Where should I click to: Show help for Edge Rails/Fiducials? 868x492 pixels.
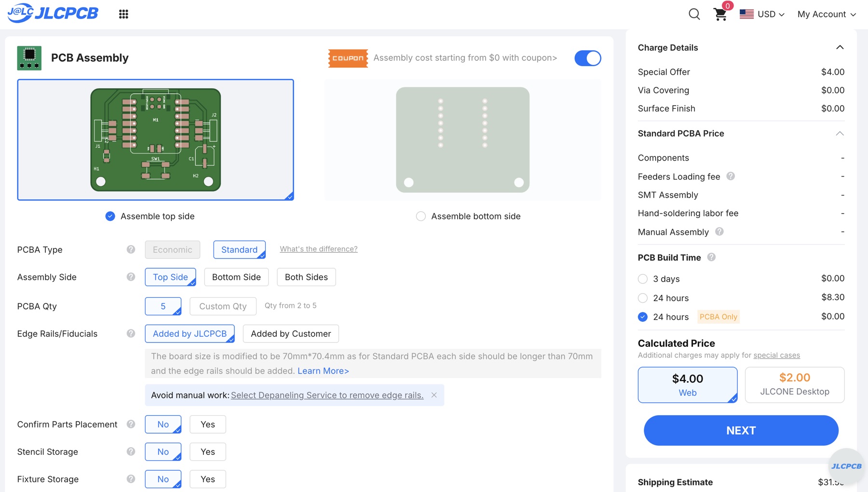click(x=131, y=333)
